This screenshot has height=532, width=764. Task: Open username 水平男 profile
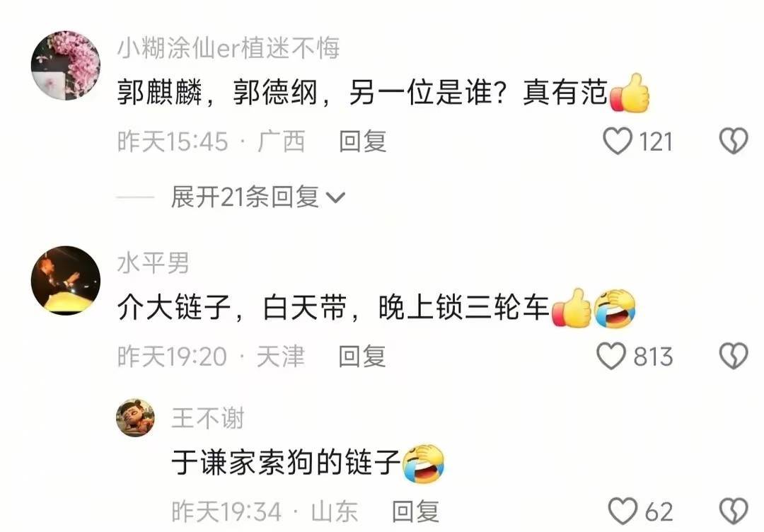coord(153,264)
